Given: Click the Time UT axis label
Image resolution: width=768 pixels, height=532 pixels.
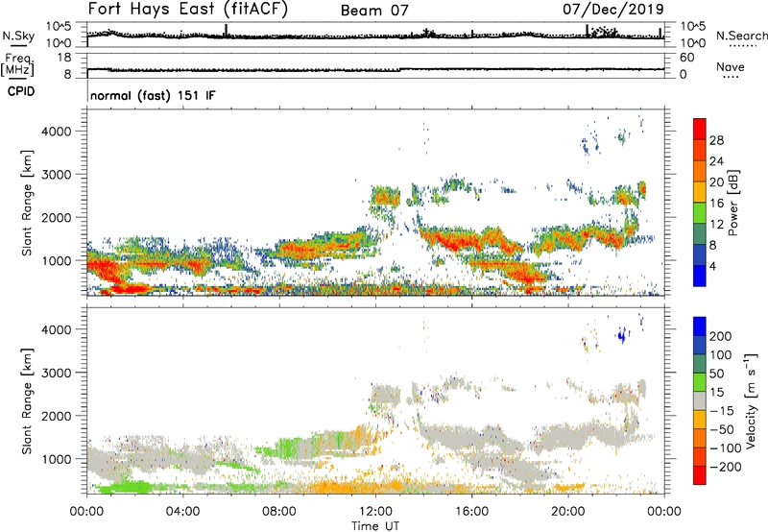Looking at the screenshot, I should pos(375,526).
